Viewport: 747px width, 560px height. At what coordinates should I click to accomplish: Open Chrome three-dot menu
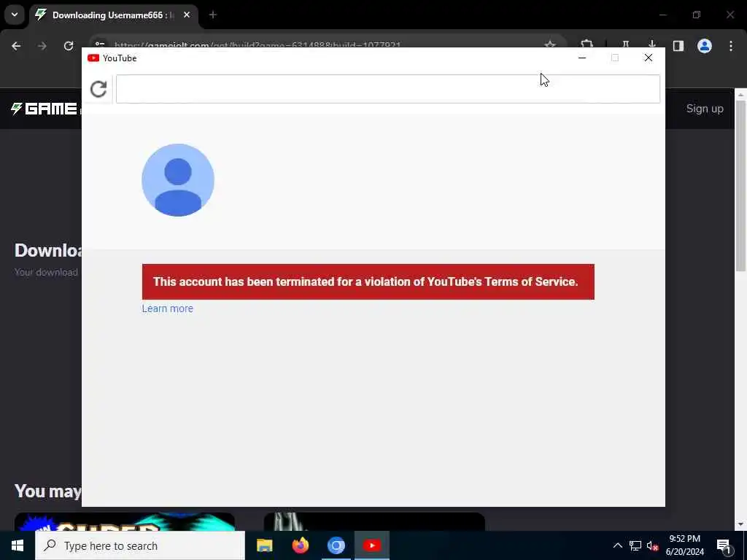click(x=731, y=46)
